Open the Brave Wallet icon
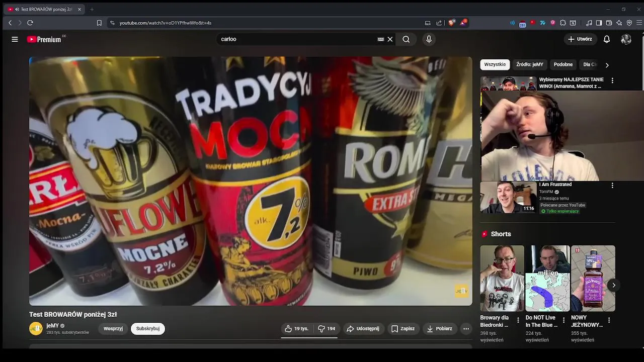644x362 pixels. (x=609, y=23)
